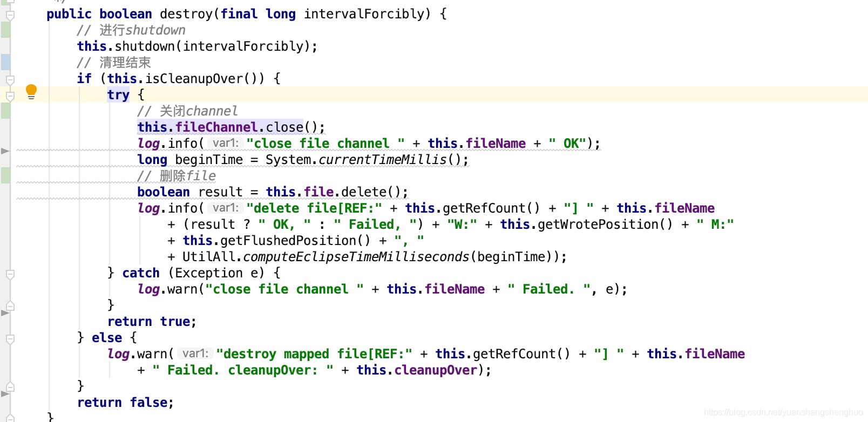Click the comment '// 清理结束'
Viewport: 868px width, 422px height.
(x=114, y=63)
